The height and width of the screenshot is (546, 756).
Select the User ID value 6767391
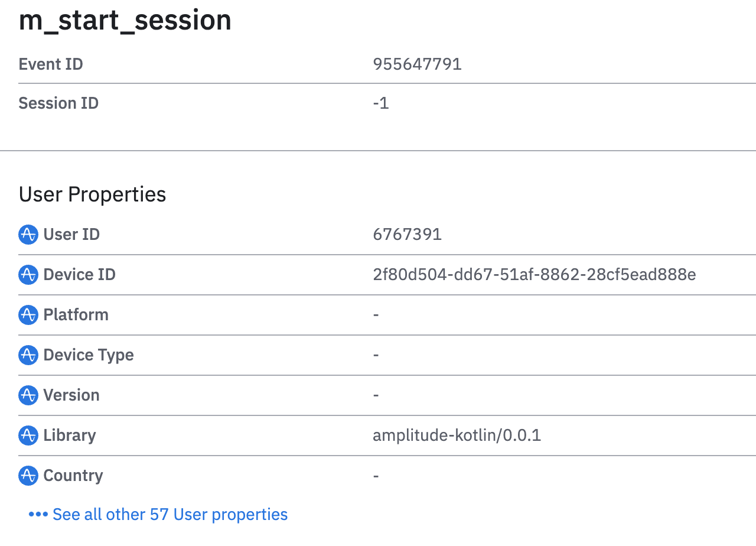(407, 235)
